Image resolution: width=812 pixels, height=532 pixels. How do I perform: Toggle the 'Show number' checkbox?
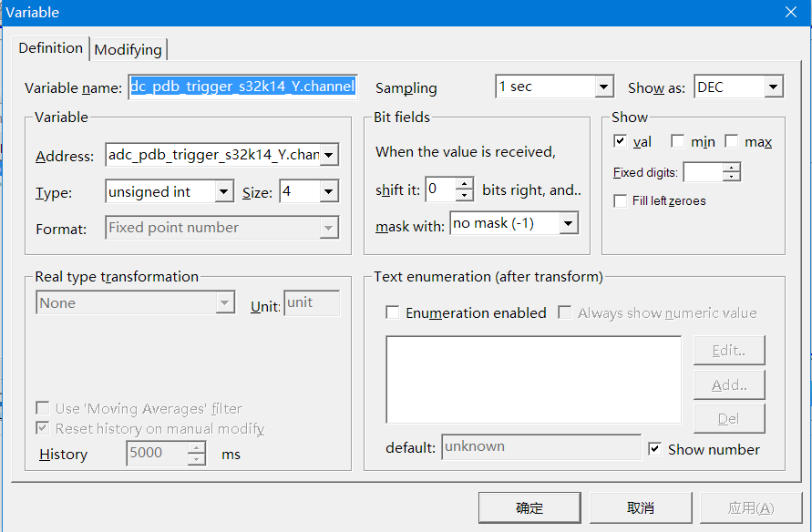[654, 449]
